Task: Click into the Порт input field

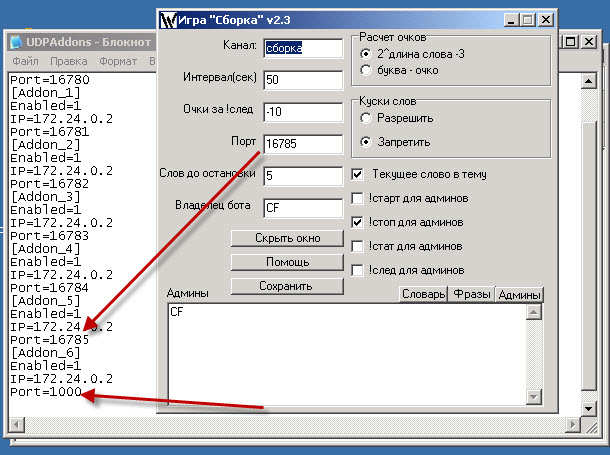Action: tap(303, 143)
